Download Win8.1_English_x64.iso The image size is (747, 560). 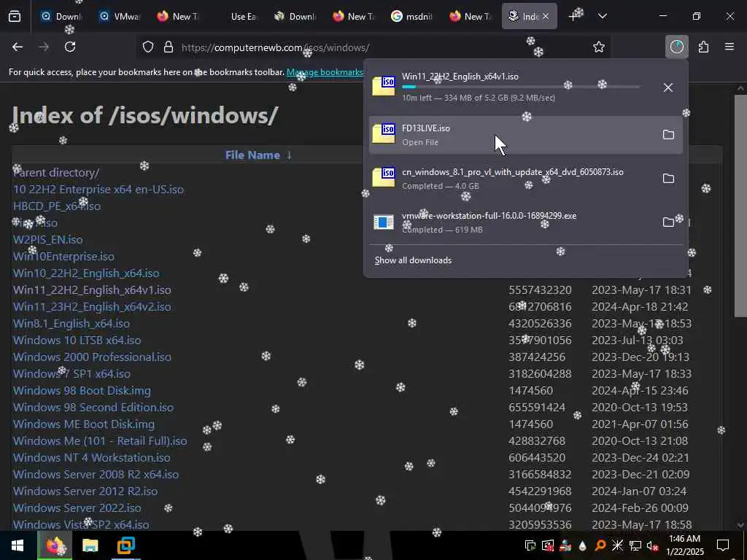(x=71, y=323)
